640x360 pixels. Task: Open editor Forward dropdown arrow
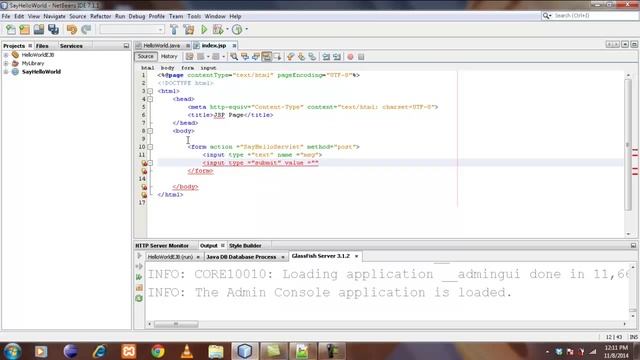pyautogui.click(x=223, y=57)
